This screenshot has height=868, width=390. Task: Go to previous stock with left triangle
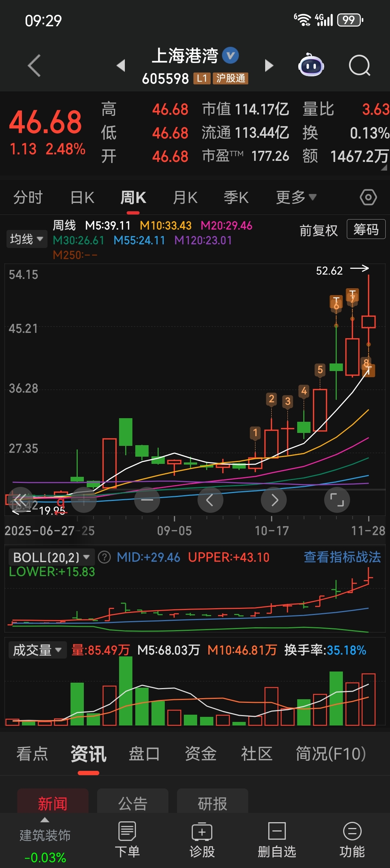click(121, 65)
